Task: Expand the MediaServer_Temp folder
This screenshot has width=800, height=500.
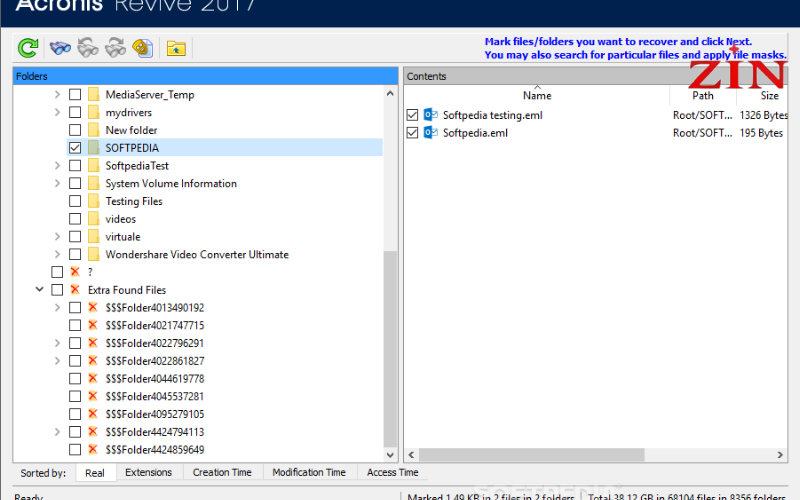Action: click(x=57, y=94)
